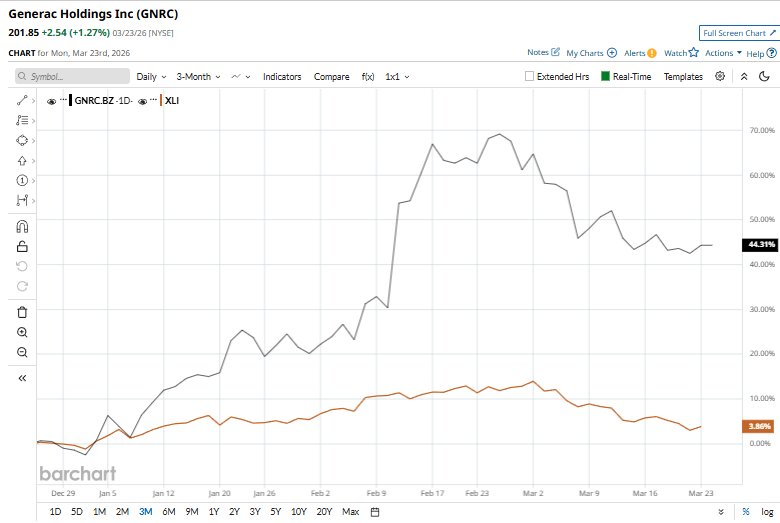Open the Alerts warning icon

(652, 53)
